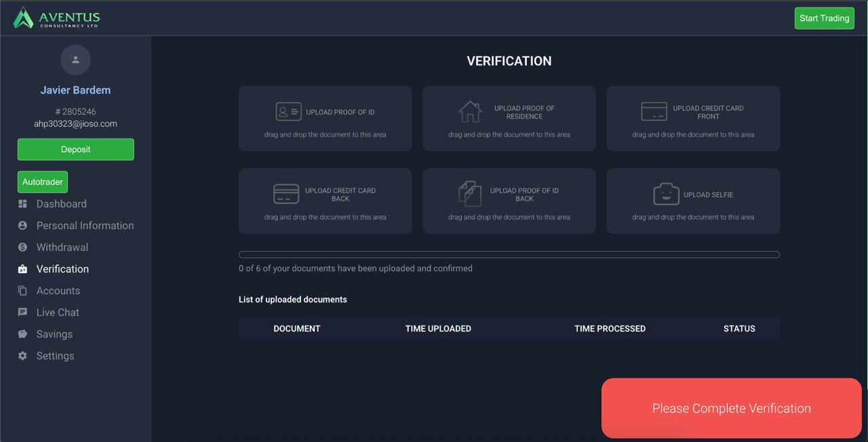
Task: Click the Upload Proof of ID area
Action: 325,119
